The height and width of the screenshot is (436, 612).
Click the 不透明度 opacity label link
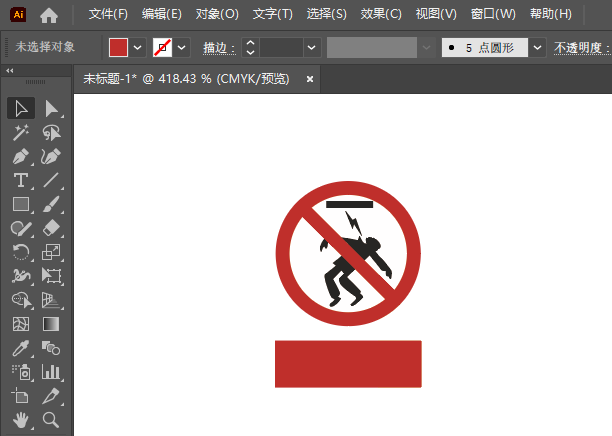582,48
